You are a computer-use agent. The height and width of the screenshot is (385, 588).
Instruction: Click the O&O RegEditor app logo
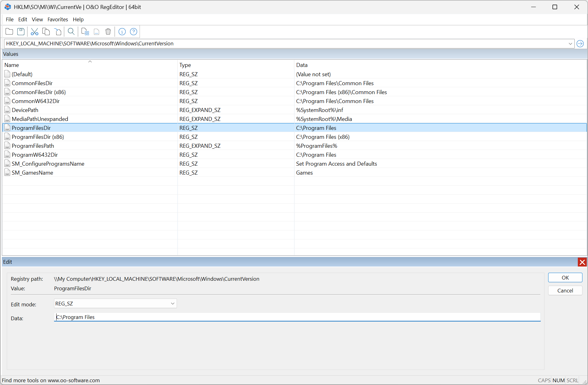(8, 7)
